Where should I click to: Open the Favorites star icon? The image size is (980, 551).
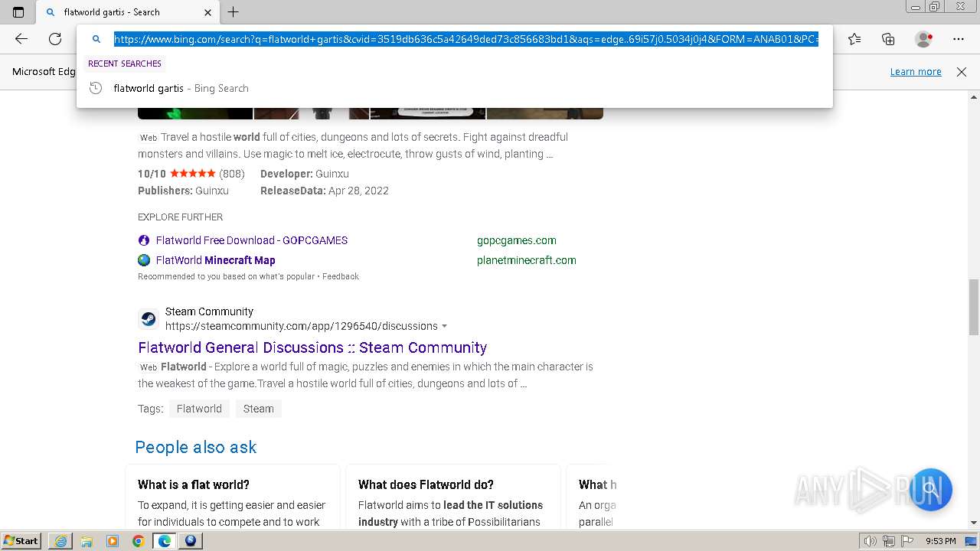[x=854, y=39]
